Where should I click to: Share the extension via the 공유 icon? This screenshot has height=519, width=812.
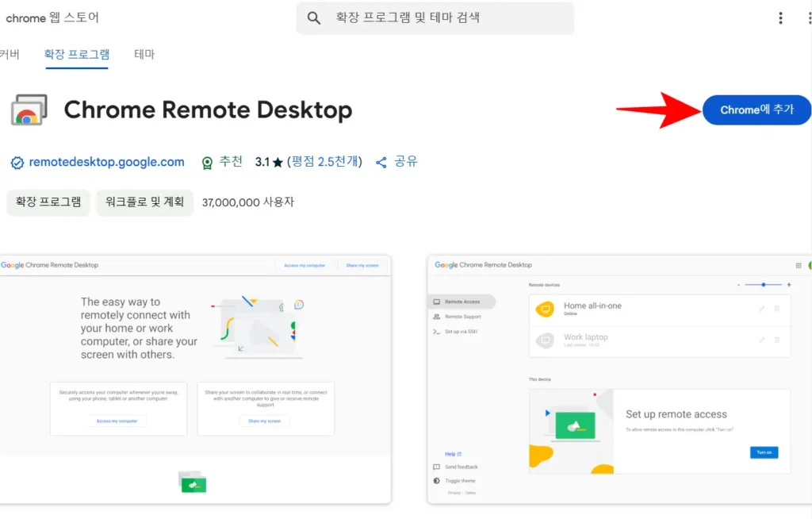coord(381,163)
